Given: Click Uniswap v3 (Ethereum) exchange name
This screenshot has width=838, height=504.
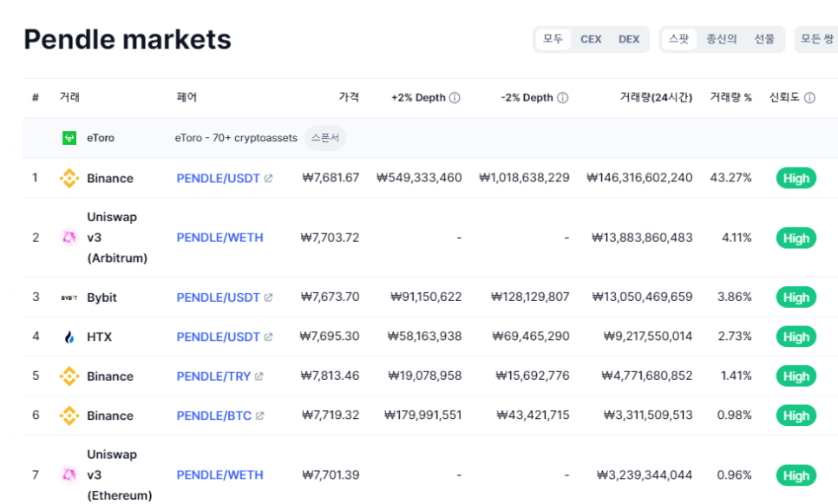Looking at the screenshot, I should click(119, 475).
